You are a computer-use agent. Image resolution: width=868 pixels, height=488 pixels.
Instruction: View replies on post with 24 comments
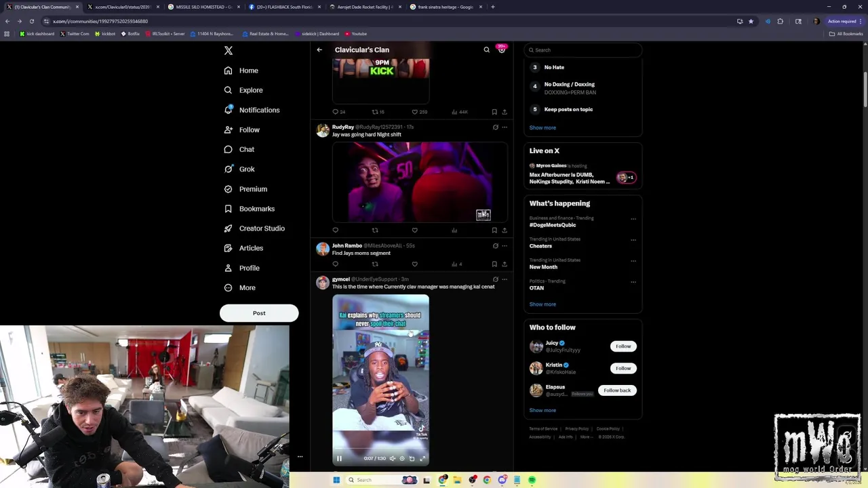tap(338, 112)
